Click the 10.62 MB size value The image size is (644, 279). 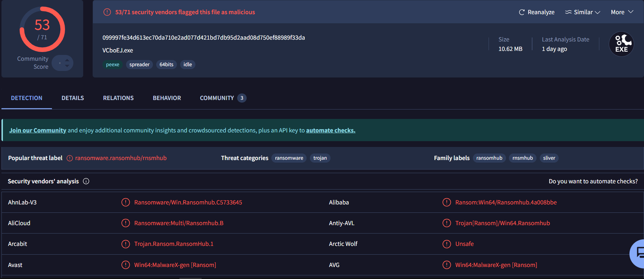pos(510,49)
